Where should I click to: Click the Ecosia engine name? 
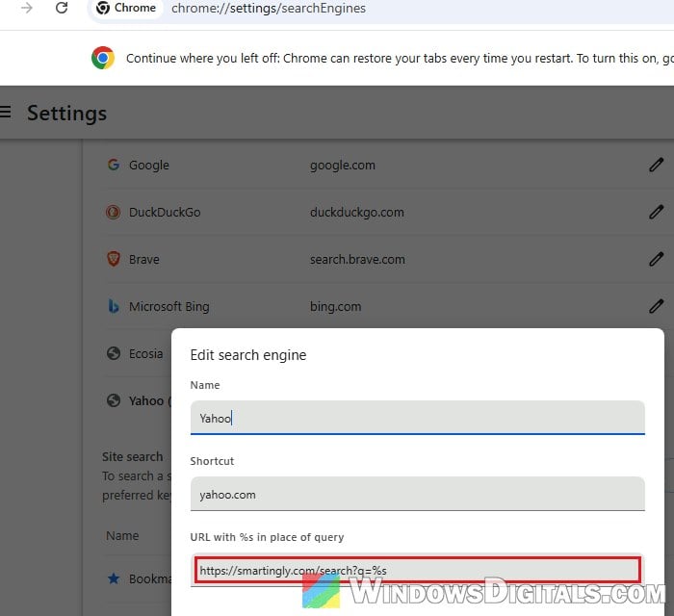pos(145,354)
